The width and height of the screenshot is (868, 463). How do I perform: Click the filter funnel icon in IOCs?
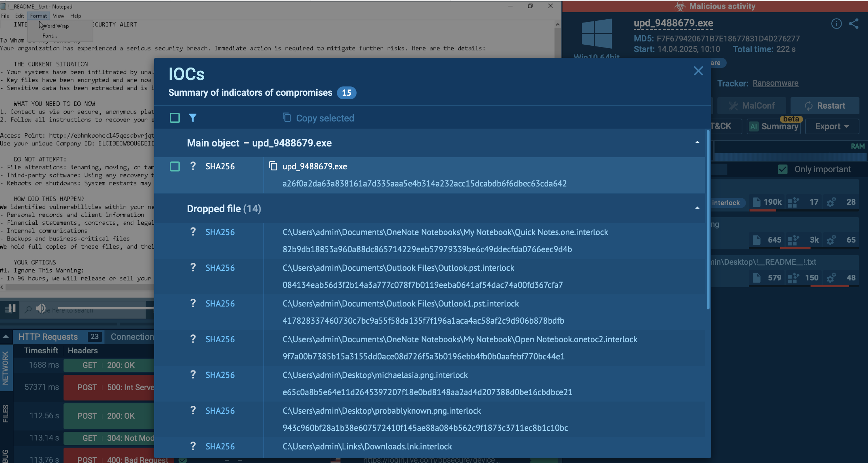(x=193, y=118)
